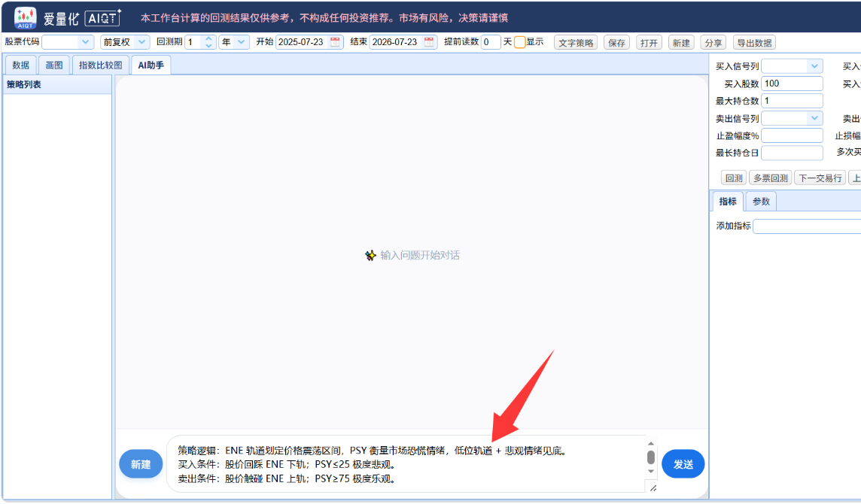
Task: Click the sparkle icon in chat placeholder
Action: (x=370, y=255)
